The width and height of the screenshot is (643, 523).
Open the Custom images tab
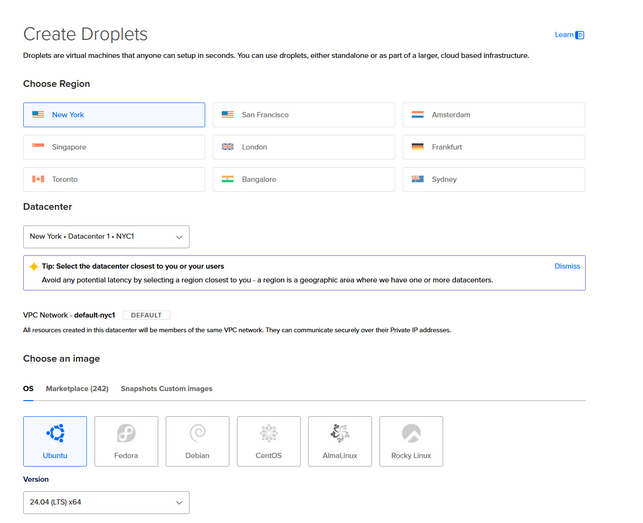coord(186,388)
